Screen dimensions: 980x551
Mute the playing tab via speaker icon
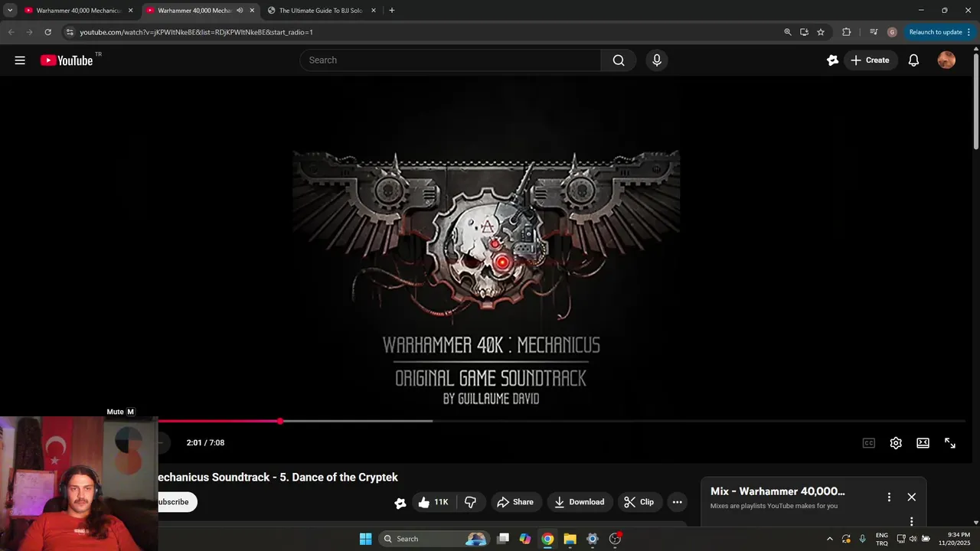(x=240, y=11)
